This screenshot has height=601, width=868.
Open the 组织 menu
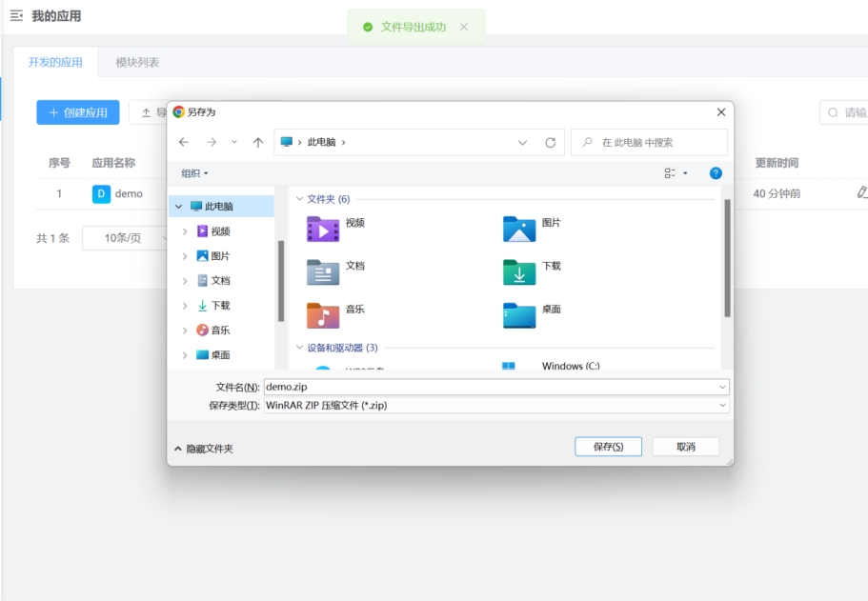pos(195,173)
